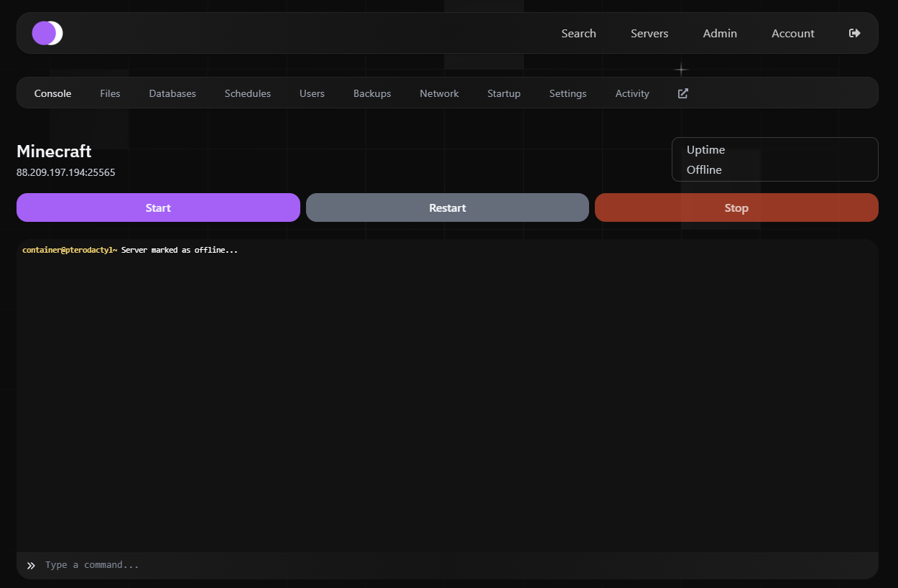898x588 pixels.
Task: Open the Backups tab
Action: 371,93
